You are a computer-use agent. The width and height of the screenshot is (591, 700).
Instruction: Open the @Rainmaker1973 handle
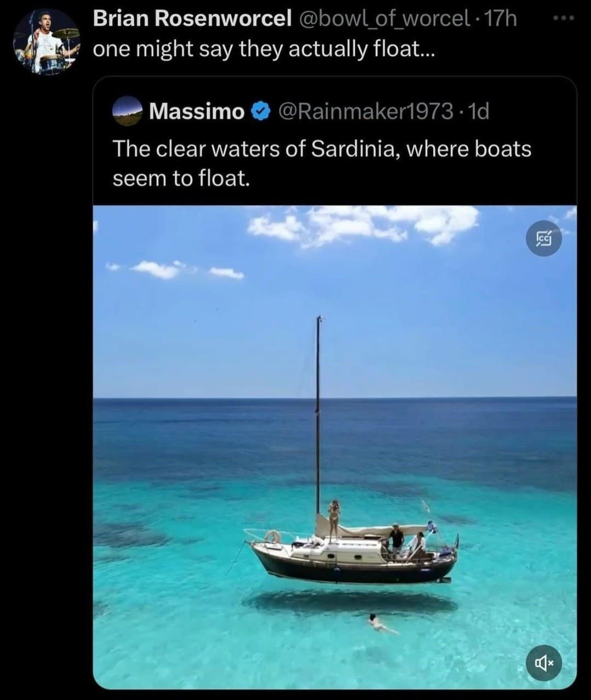point(366,112)
